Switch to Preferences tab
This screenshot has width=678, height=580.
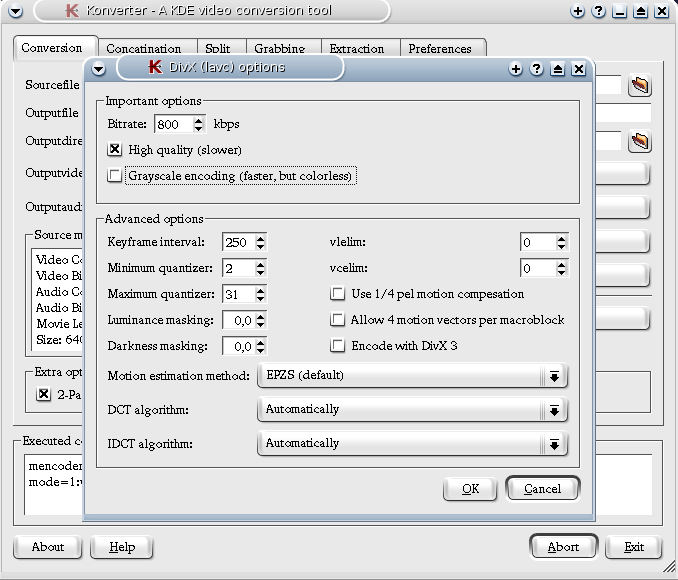(x=443, y=48)
